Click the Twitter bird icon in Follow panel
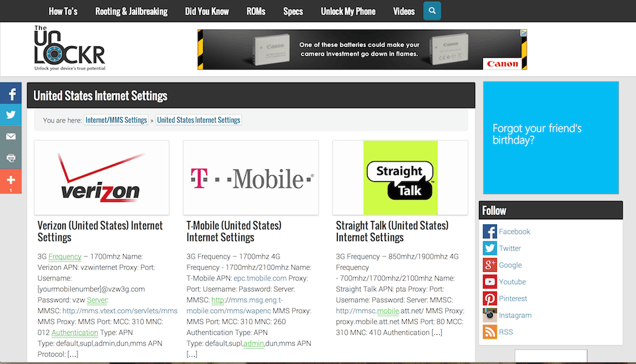The height and width of the screenshot is (364, 636). tap(490, 248)
